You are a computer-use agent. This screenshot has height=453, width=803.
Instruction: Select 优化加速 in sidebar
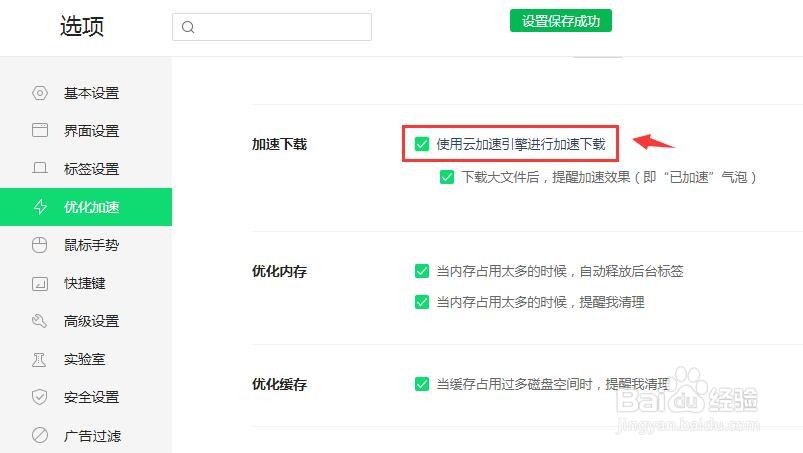(86, 207)
